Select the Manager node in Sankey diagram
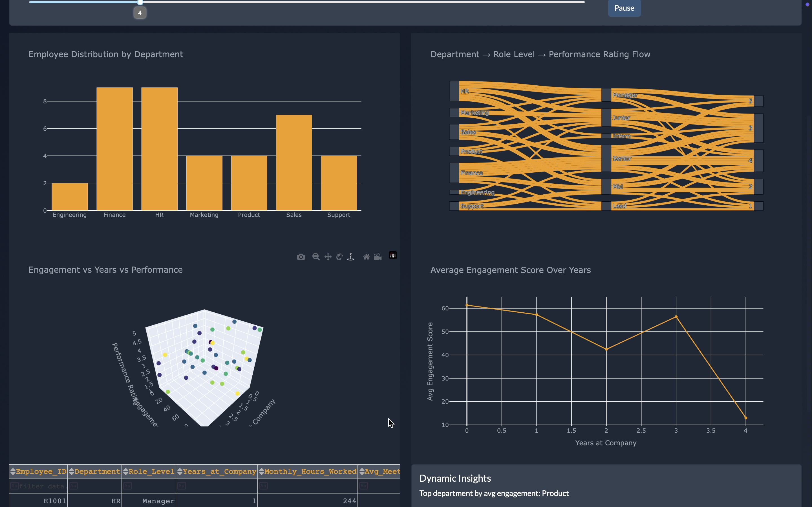Image resolution: width=812 pixels, height=507 pixels. pyautogui.click(x=606, y=95)
